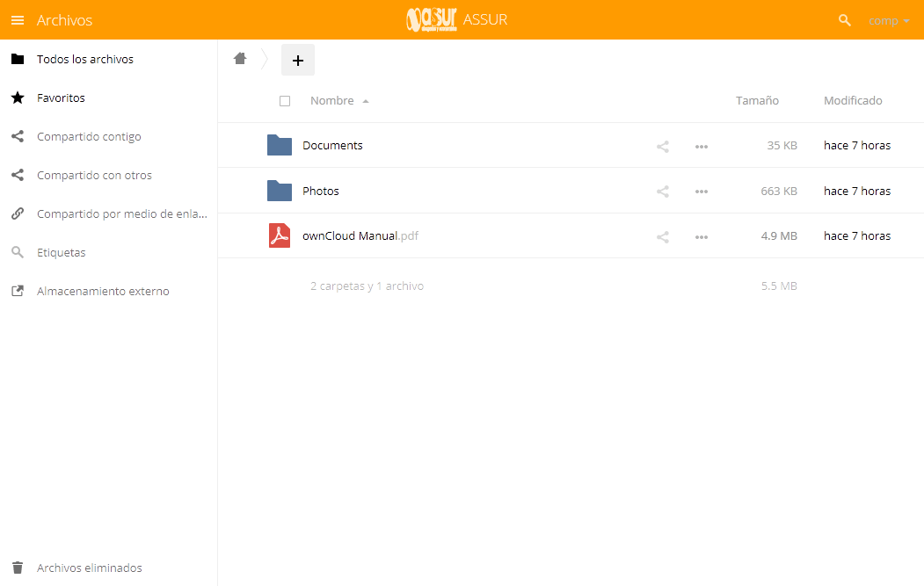Go to the home folder icon
924x586 pixels.
coord(240,59)
